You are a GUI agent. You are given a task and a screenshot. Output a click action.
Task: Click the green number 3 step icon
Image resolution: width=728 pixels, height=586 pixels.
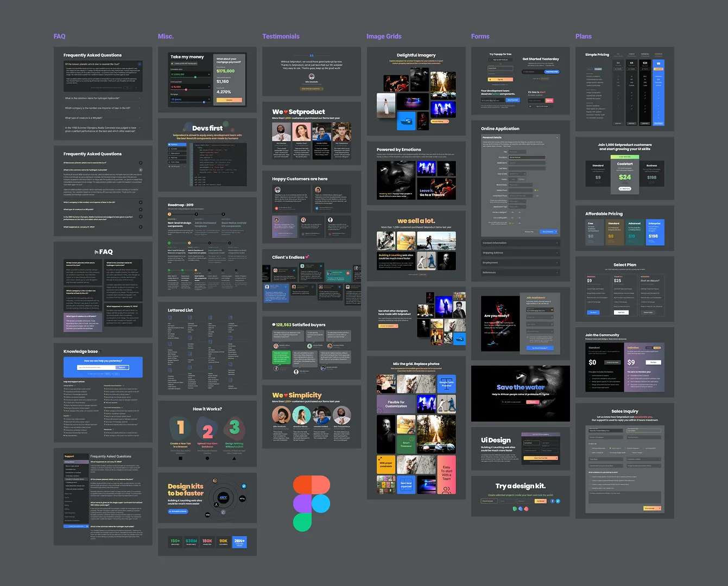pos(234,427)
